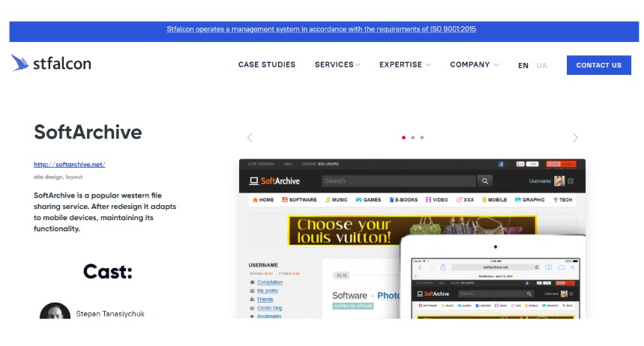644x346 pixels.
Task: Go to previous slide with left arrow
Action: pos(250,138)
